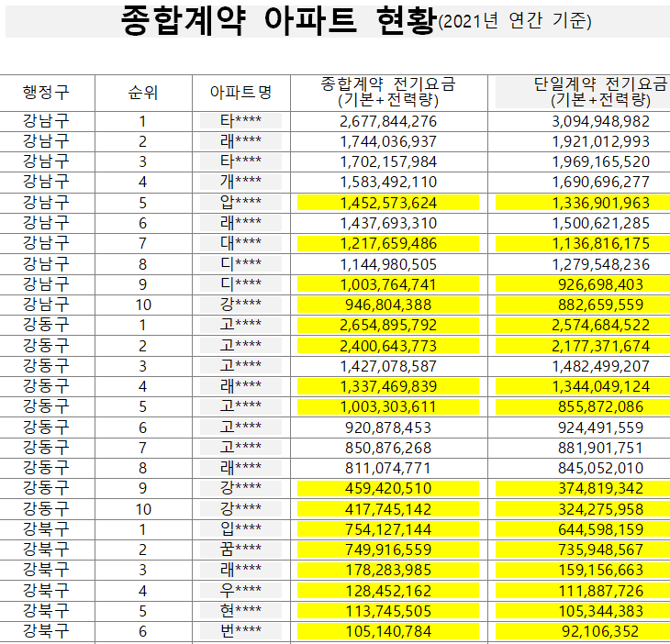Viewport: 670px width, 644px height.
Task: Select highlighted cell 2,177,371,674
Action: (583, 346)
